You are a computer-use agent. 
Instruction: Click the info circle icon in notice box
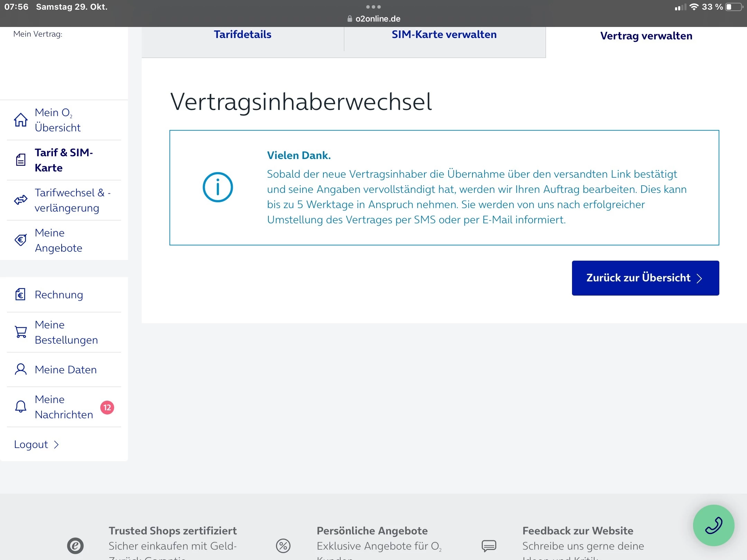(218, 187)
